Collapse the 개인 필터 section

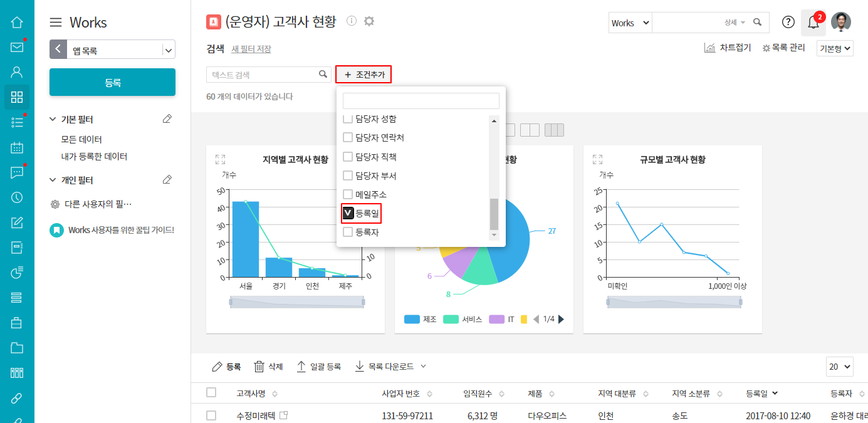pyautogui.click(x=53, y=180)
